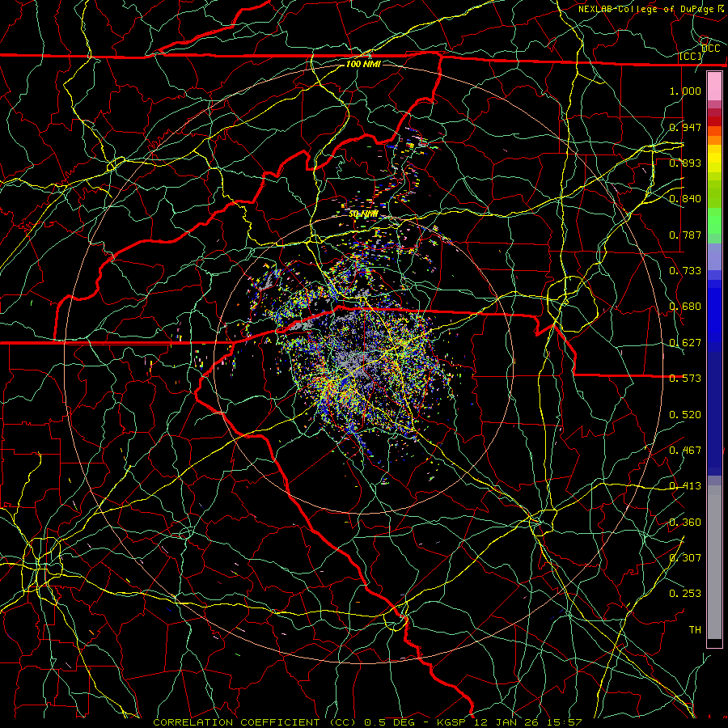This screenshot has width=728, height=728.
Task: Select the 0.680 legend value
Action: point(685,307)
